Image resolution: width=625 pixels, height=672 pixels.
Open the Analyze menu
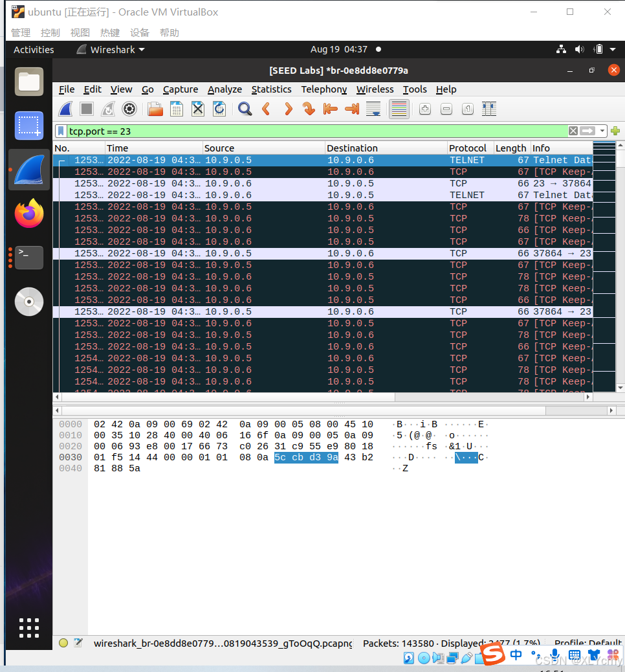click(225, 89)
